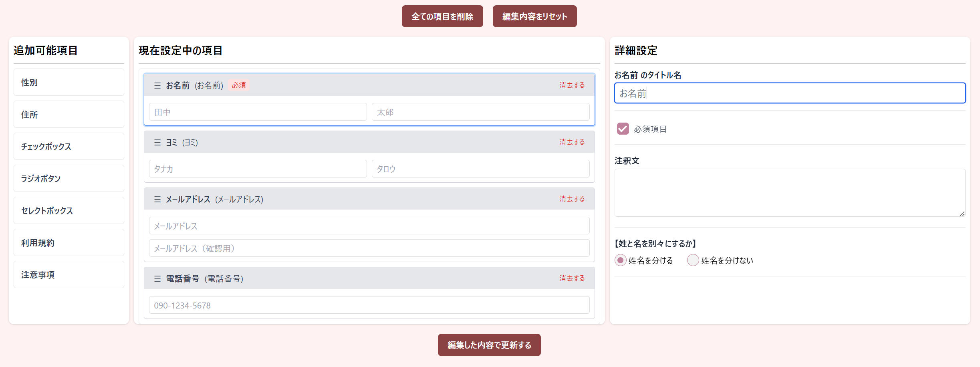Click the 全ての項目を削除 button

[x=442, y=16]
